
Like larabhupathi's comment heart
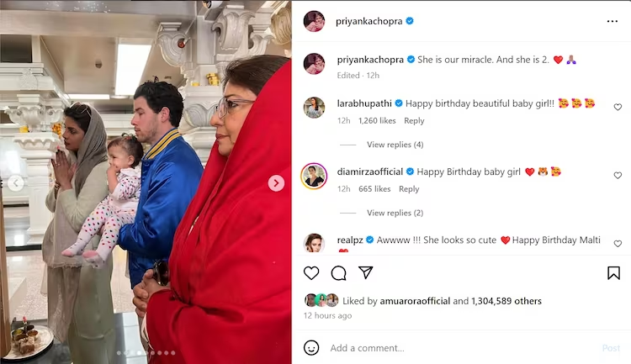tap(618, 107)
